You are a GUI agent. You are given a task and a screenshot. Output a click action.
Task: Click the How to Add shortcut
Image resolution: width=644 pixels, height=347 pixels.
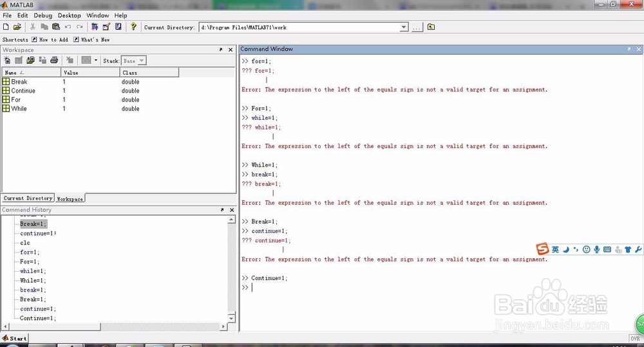click(x=50, y=39)
